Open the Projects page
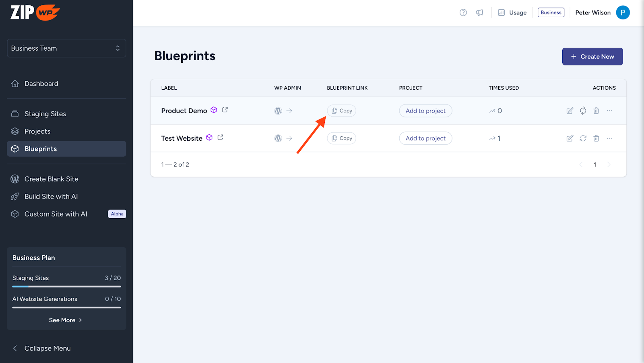Image resolution: width=644 pixels, height=363 pixels. click(37, 131)
